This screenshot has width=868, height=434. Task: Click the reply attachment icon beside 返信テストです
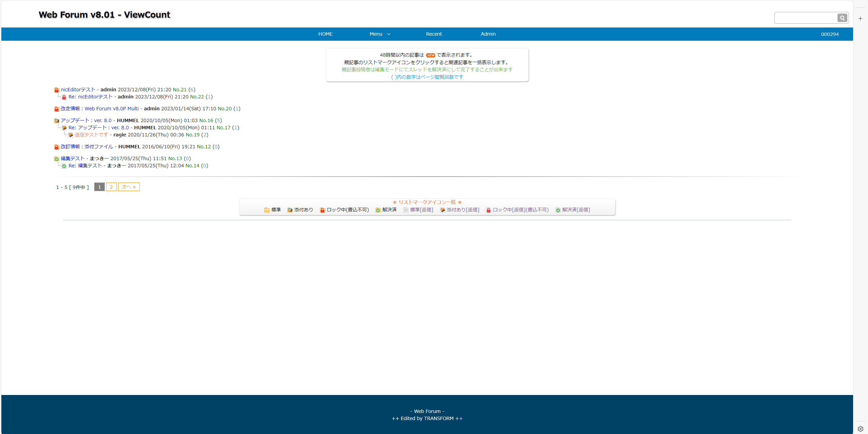[71, 135]
